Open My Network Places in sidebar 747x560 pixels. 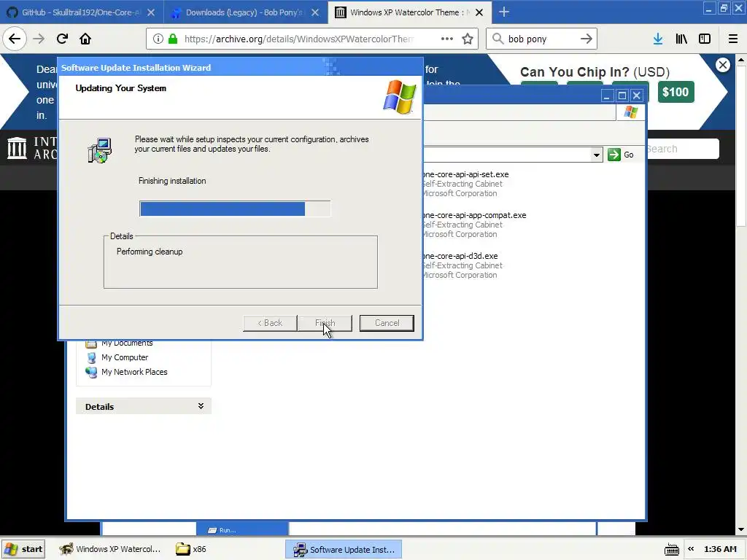[127, 372]
